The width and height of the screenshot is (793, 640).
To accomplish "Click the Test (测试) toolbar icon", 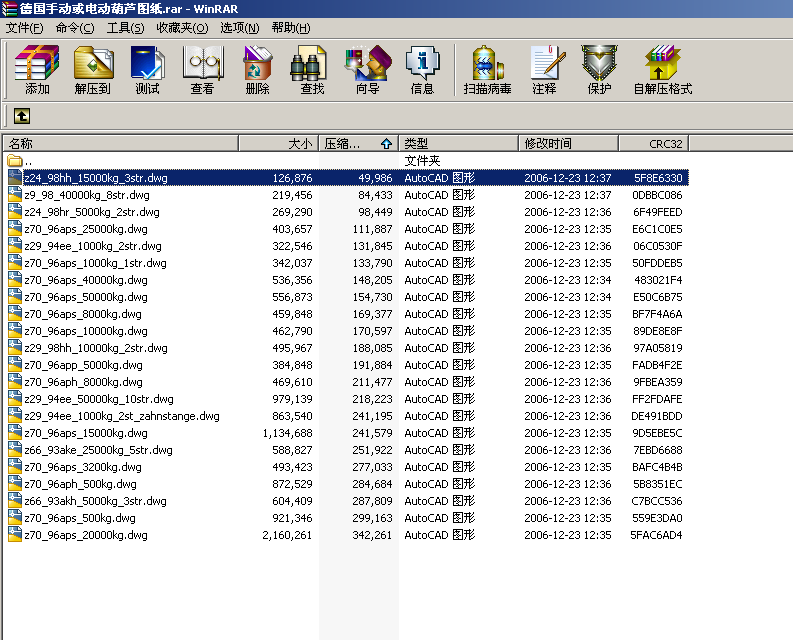I will (x=148, y=63).
